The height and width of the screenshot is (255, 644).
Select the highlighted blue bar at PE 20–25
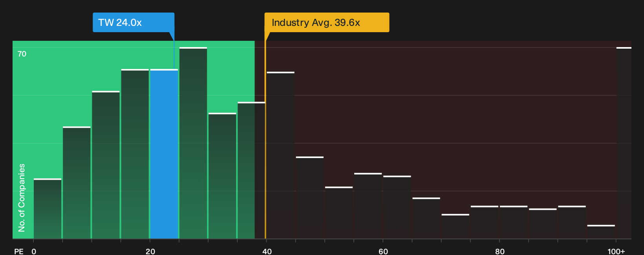(x=164, y=154)
